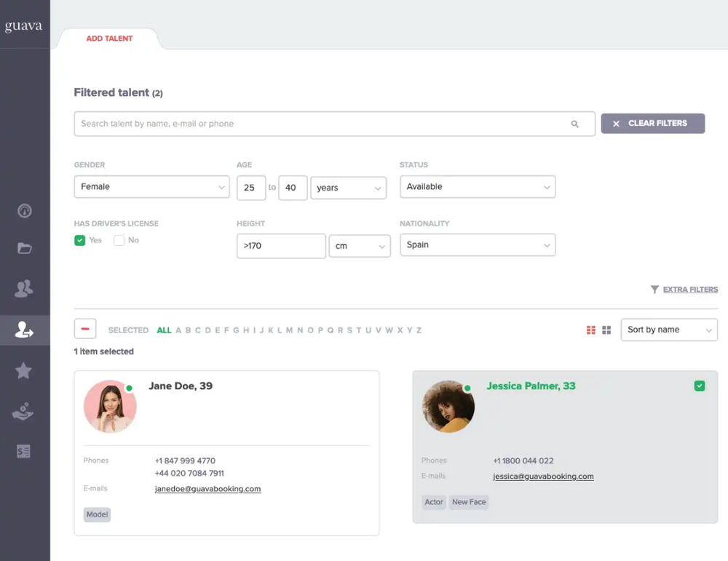
Task: Deselect Jessica Palmer's card checkbox
Action: point(700,386)
